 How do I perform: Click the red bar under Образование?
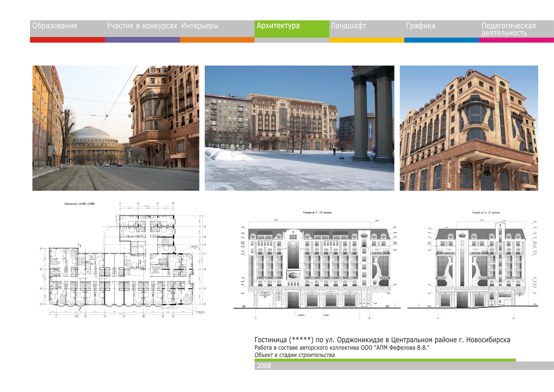pyautogui.click(x=67, y=40)
